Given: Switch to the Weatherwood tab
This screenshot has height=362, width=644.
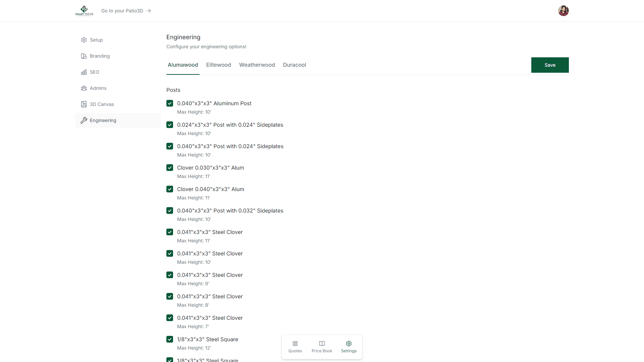Looking at the screenshot, I should 257,65.
